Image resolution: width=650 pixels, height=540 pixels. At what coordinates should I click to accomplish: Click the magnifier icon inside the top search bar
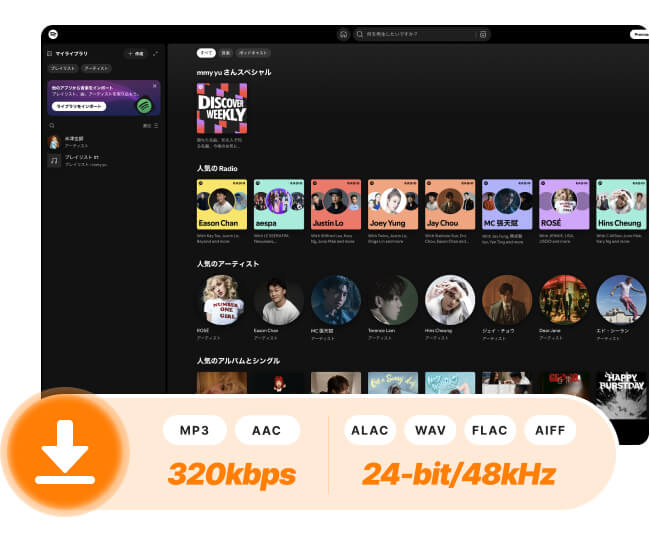[360, 34]
